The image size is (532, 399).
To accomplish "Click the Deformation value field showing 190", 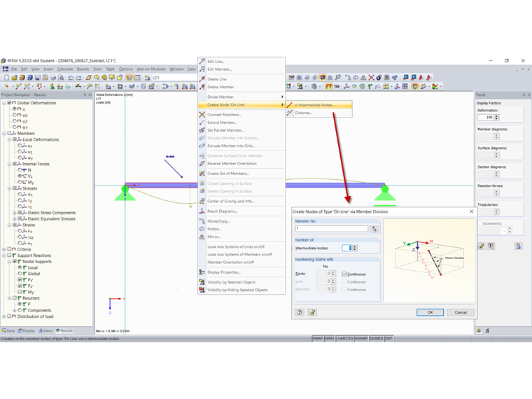I will [x=486, y=118].
